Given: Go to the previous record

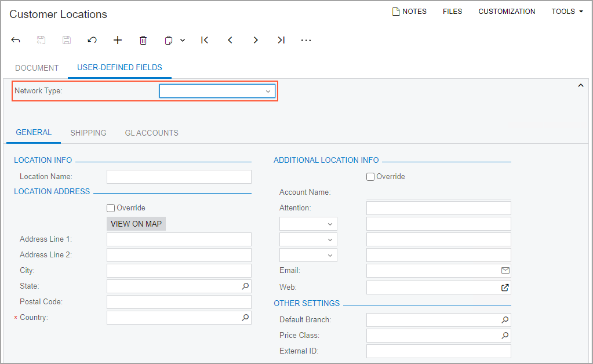Looking at the screenshot, I should coord(230,40).
